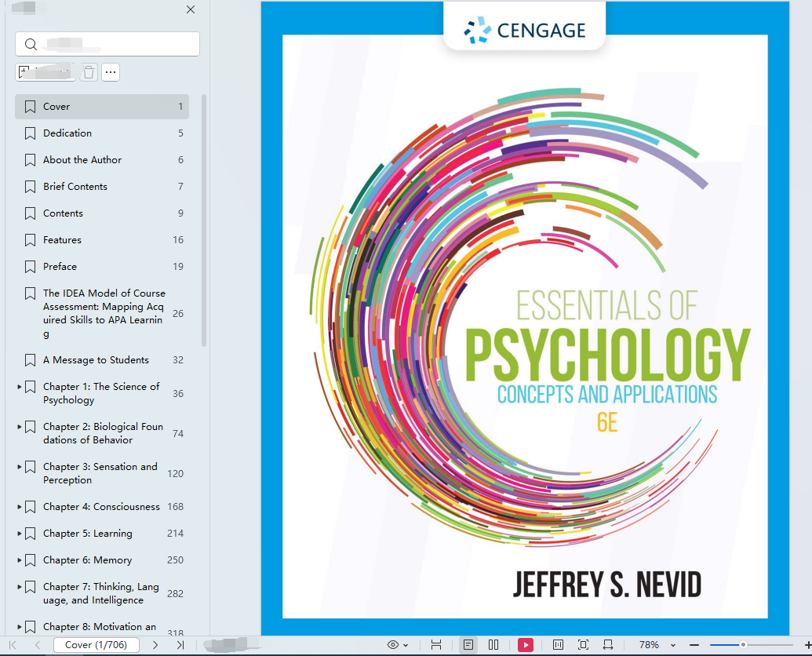Focus the bookmark search field

(x=107, y=44)
